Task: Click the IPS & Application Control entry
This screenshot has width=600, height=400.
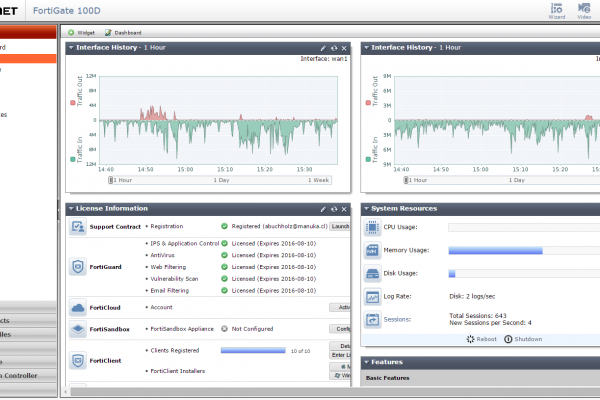Action: [185, 243]
